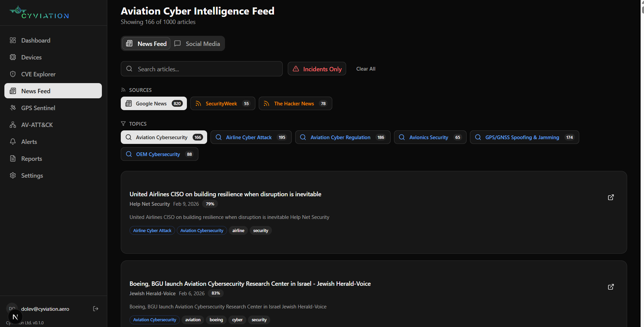Click Clear All filters
644x327 pixels.
point(366,69)
